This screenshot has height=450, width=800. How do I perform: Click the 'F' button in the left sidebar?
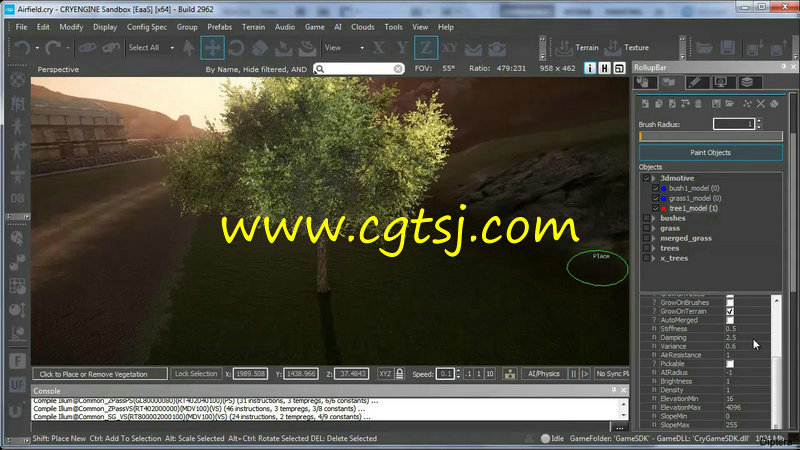click(x=17, y=362)
